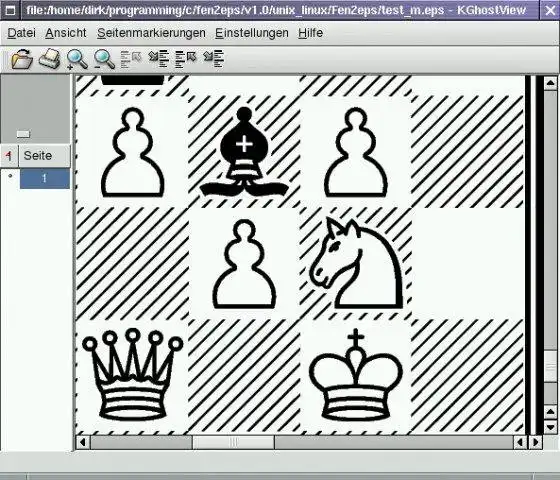560x480 pixels.
Task: Open the Seitenmarkierungen menu
Action: coord(151,33)
